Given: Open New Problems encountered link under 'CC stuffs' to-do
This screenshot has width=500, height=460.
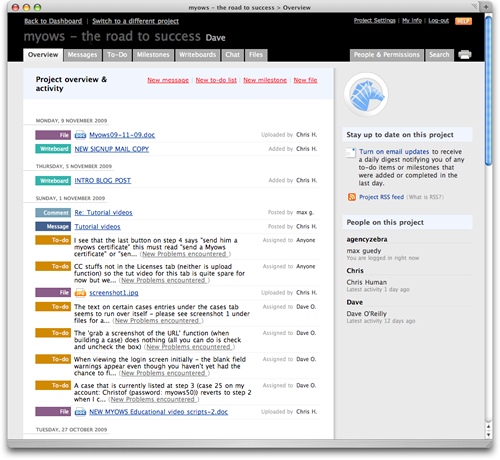Looking at the screenshot, I should (x=163, y=280).
